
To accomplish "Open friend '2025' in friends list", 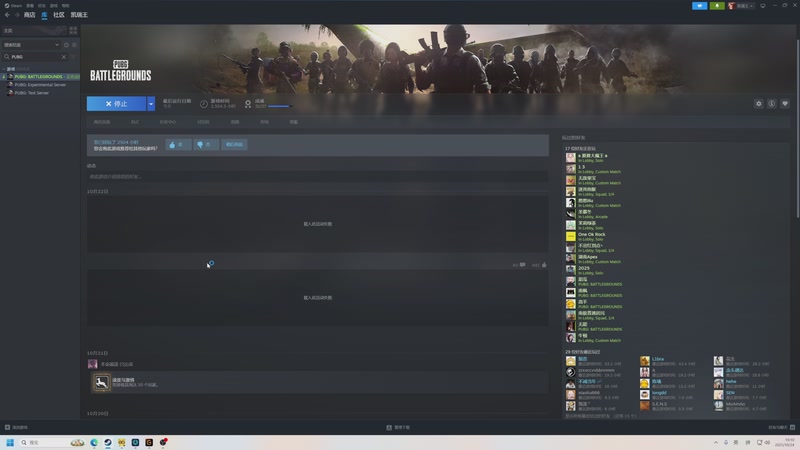I will point(584,268).
